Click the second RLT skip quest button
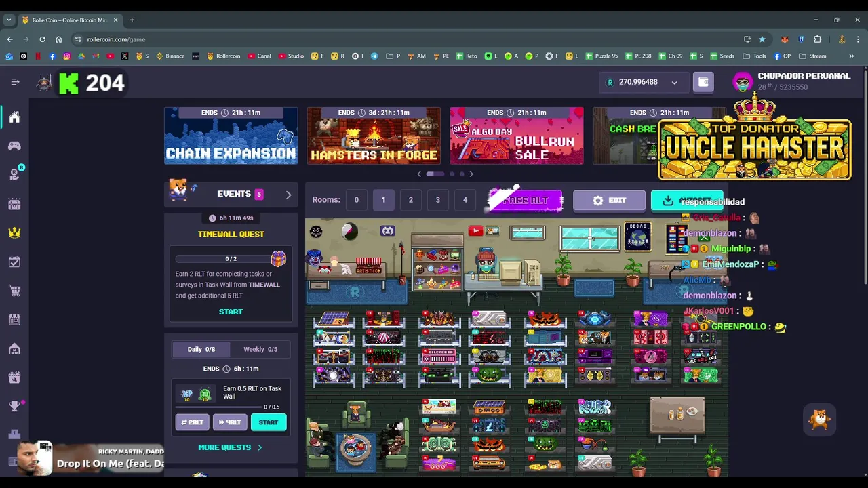The height and width of the screenshot is (488, 868). tap(230, 422)
